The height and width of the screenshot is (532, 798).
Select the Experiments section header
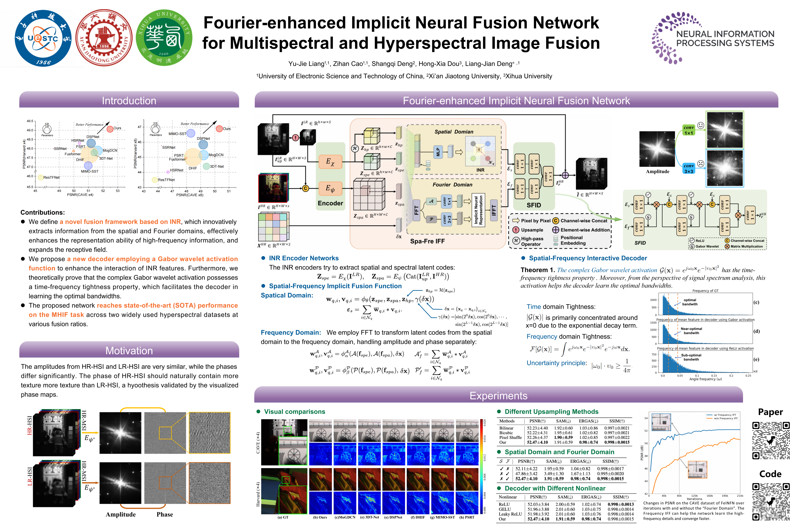498,395
